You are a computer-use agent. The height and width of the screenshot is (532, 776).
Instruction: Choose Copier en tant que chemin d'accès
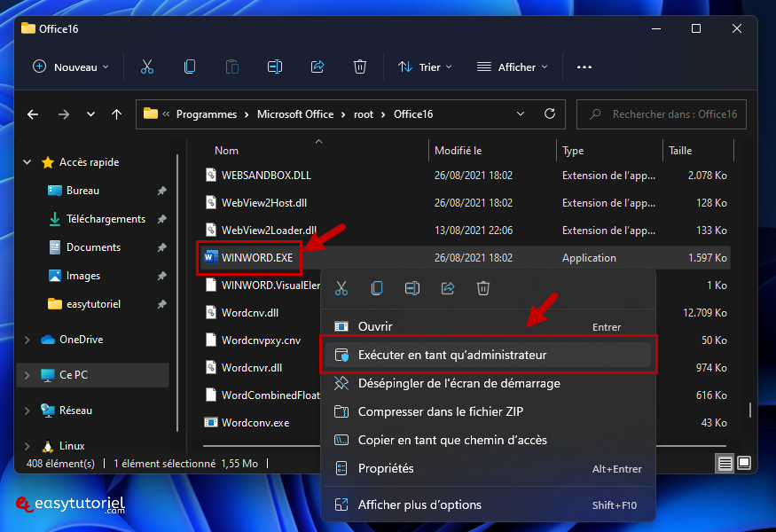(x=488, y=440)
